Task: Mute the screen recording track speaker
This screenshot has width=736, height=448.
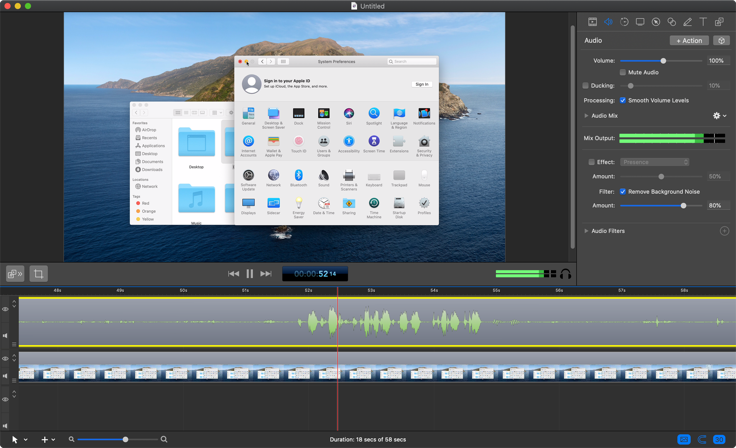Action: (x=5, y=376)
